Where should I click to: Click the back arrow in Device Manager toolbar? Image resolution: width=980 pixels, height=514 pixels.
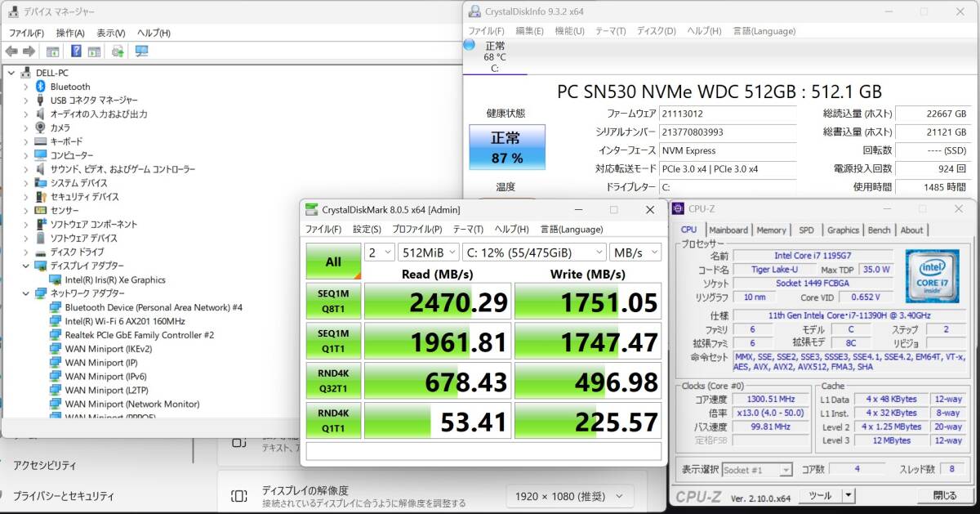pyautogui.click(x=11, y=51)
